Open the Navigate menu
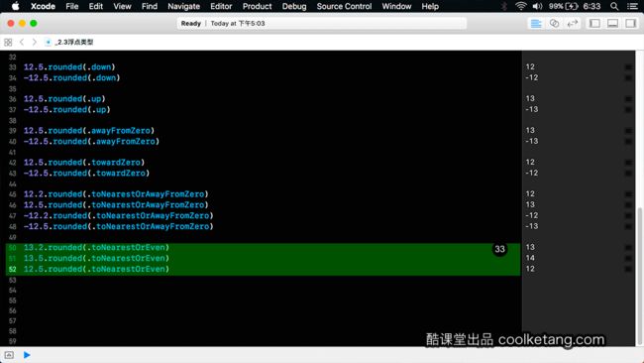 pos(183,6)
